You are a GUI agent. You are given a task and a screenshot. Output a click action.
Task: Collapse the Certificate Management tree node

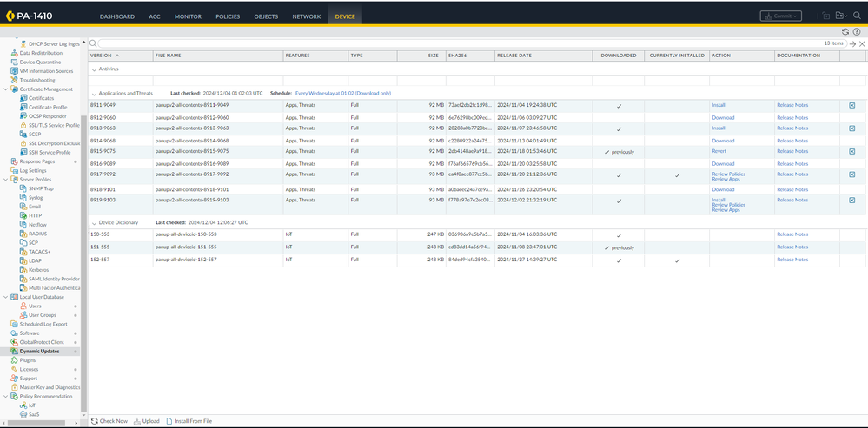tap(5, 89)
